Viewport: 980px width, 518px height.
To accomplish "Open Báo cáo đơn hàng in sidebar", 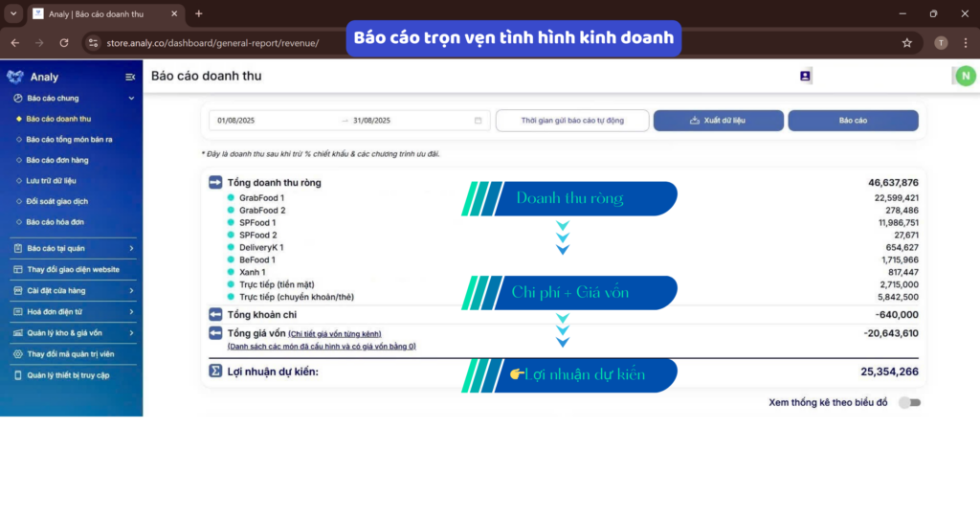I will pyautogui.click(x=57, y=160).
